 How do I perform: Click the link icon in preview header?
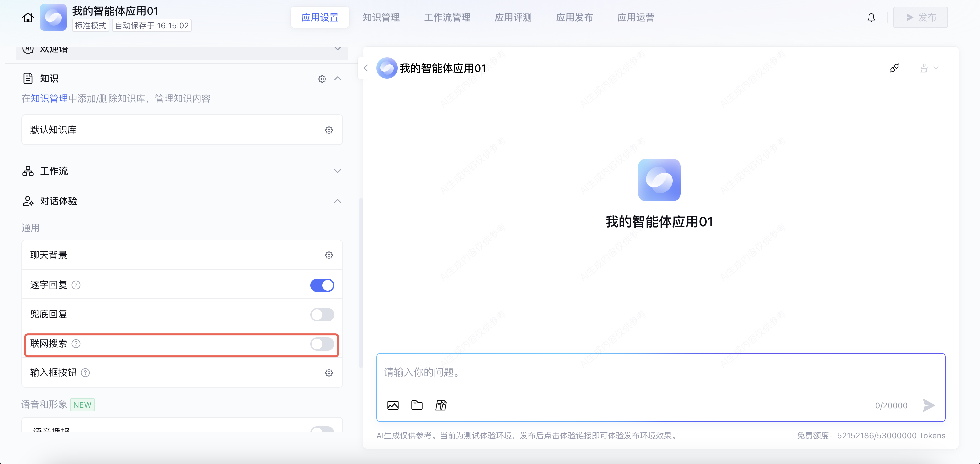point(894,68)
